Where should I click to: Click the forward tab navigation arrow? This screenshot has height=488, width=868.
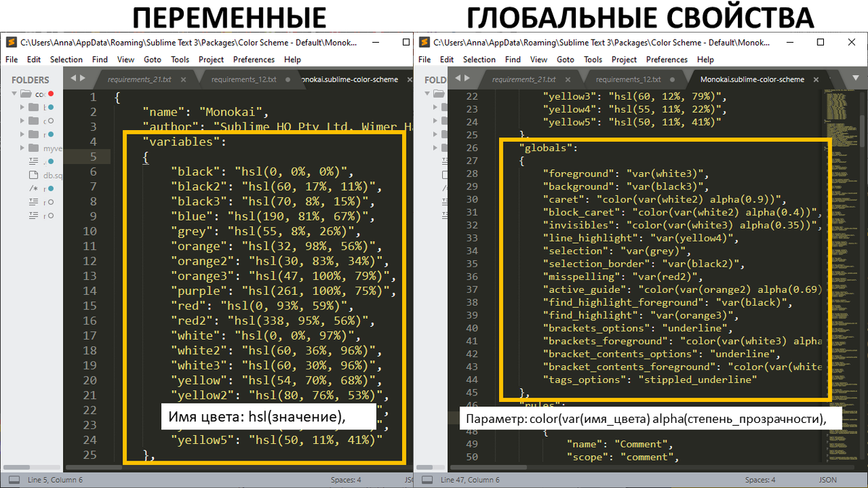coord(82,78)
